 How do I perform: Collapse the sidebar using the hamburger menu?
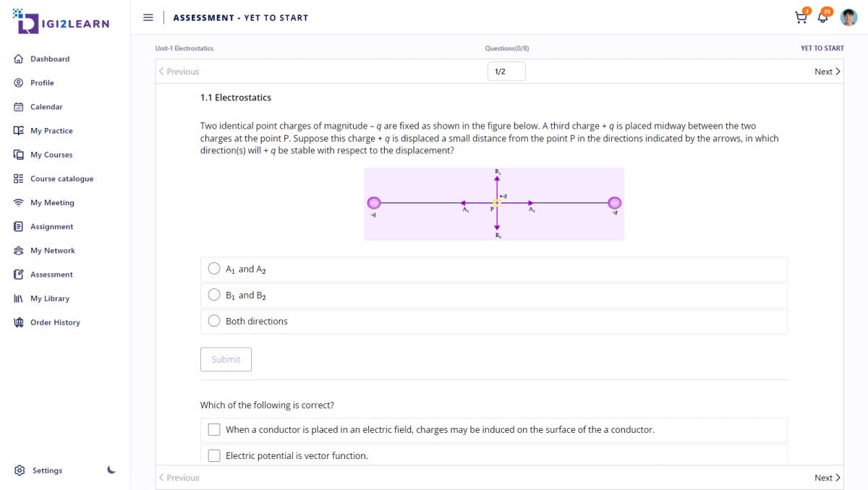(148, 17)
